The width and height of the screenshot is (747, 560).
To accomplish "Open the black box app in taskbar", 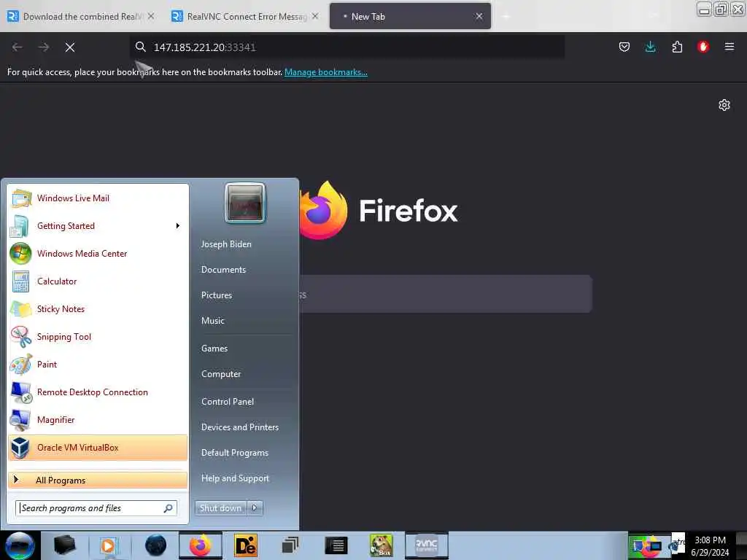I will (65, 545).
